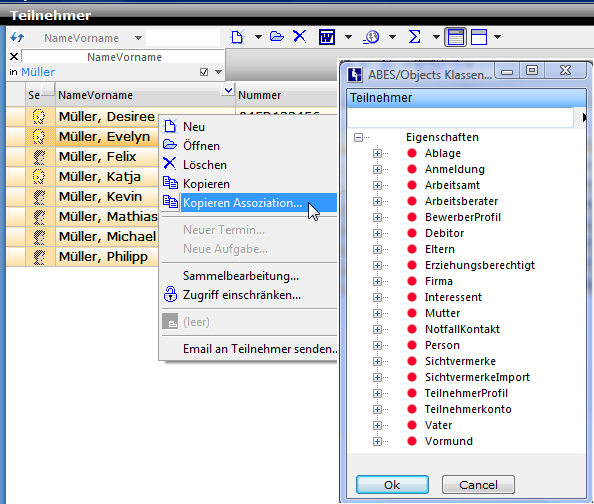Click the blue X delete toolbar icon
594x504 pixels.
coord(299,37)
